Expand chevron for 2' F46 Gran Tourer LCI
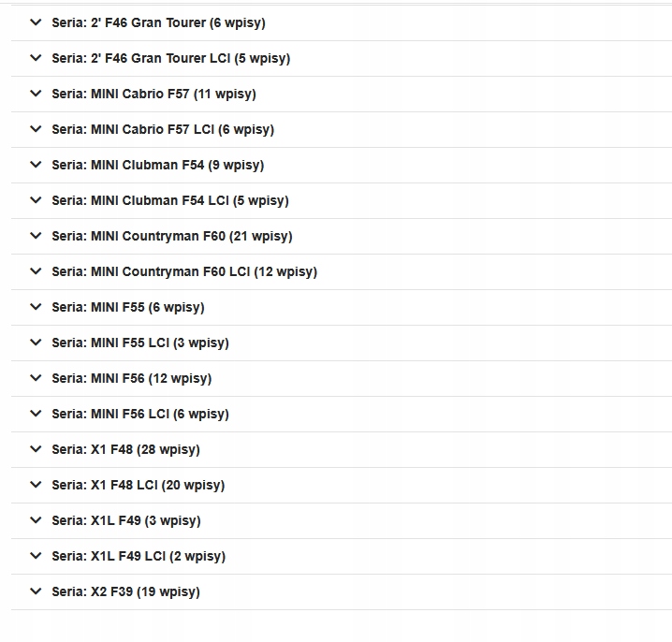 pyautogui.click(x=36, y=58)
